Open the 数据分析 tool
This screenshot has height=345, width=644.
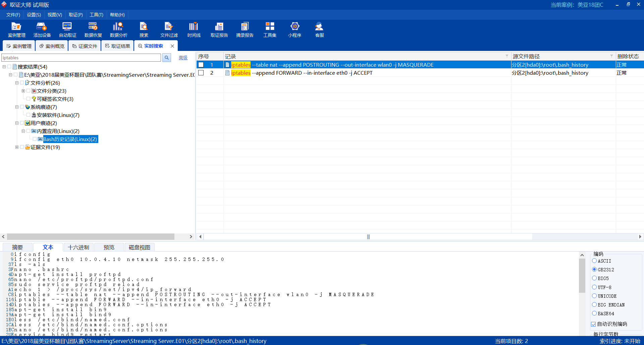click(x=118, y=29)
